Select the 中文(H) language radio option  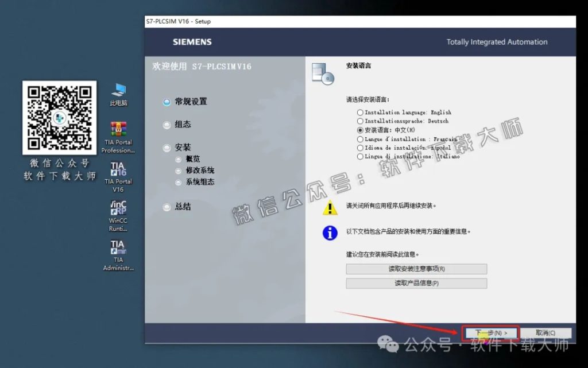pos(359,130)
